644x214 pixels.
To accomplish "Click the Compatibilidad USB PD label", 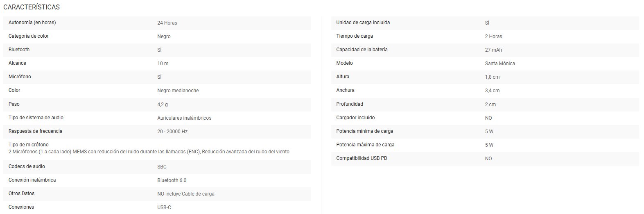I will 362,158.
